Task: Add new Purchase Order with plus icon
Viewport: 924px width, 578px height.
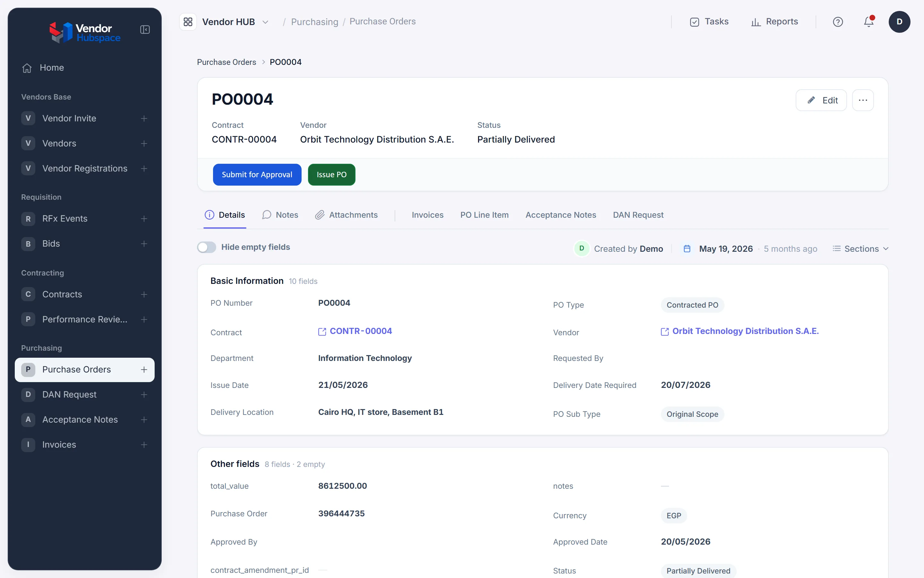Action: pos(144,370)
